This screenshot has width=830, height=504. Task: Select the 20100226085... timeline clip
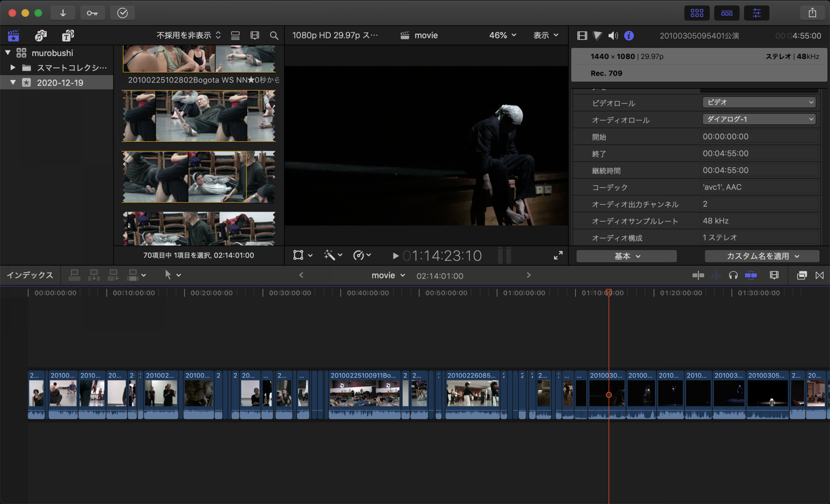point(472,396)
